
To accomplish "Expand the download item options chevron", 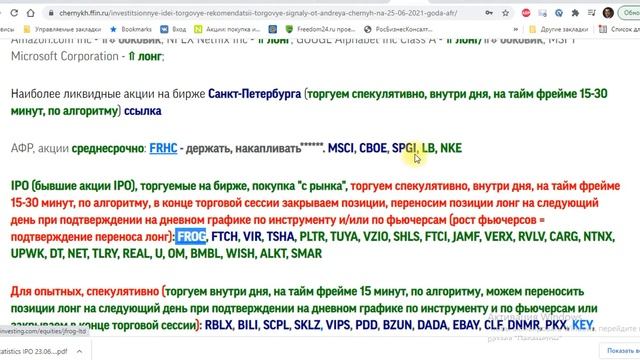I will (80, 351).
